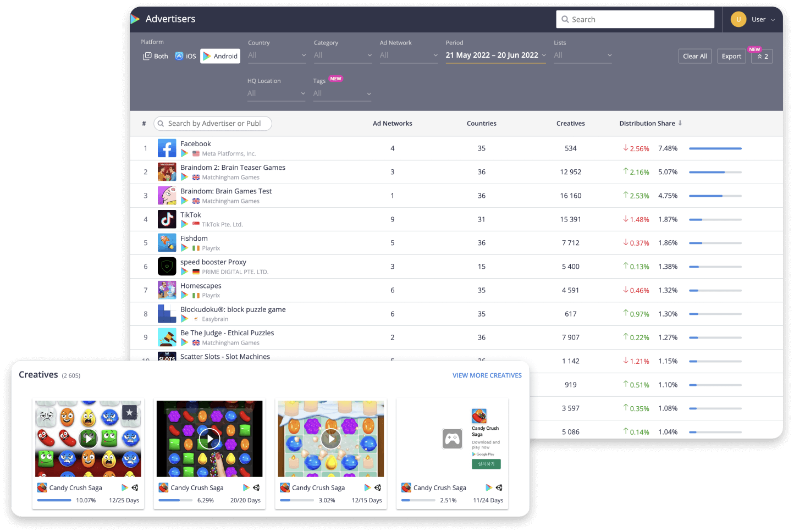Click the user avatar icon
This screenshot has height=532, width=794.
(x=738, y=19)
